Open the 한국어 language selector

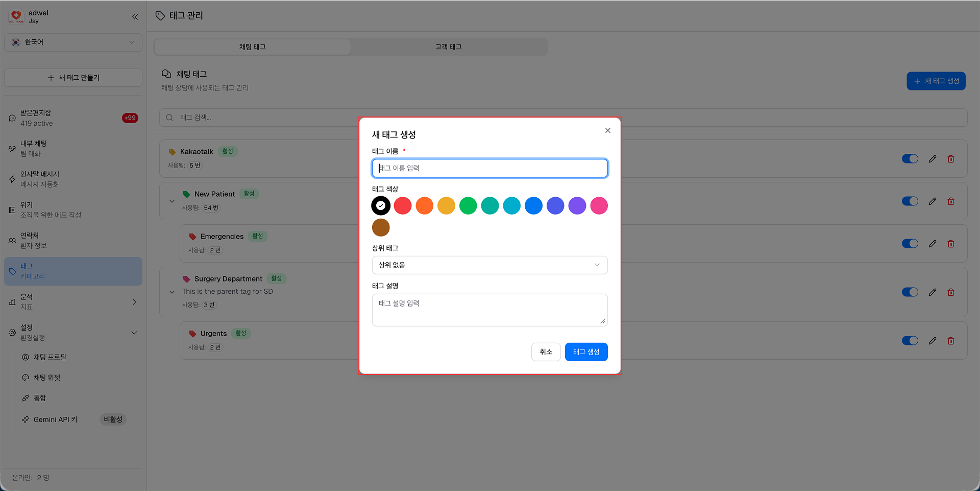tap(73, 42)
